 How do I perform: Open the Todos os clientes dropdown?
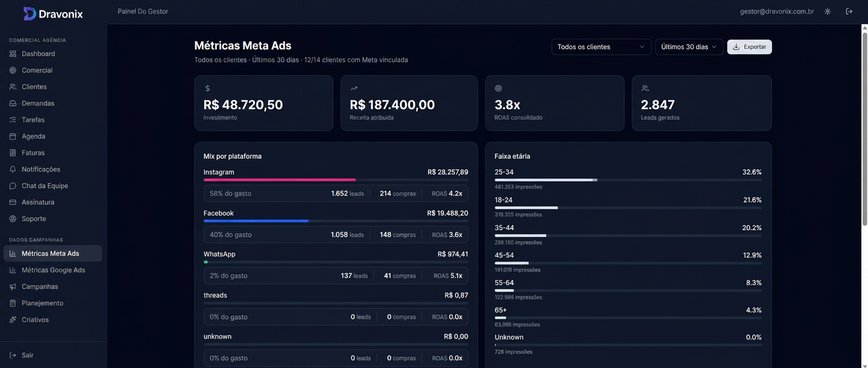click(601, 47)
